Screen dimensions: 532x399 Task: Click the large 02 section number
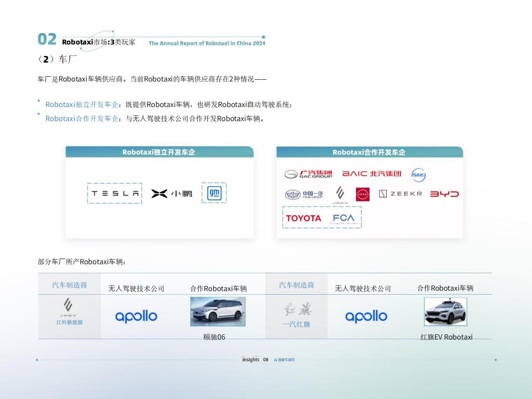click(47, 40)
